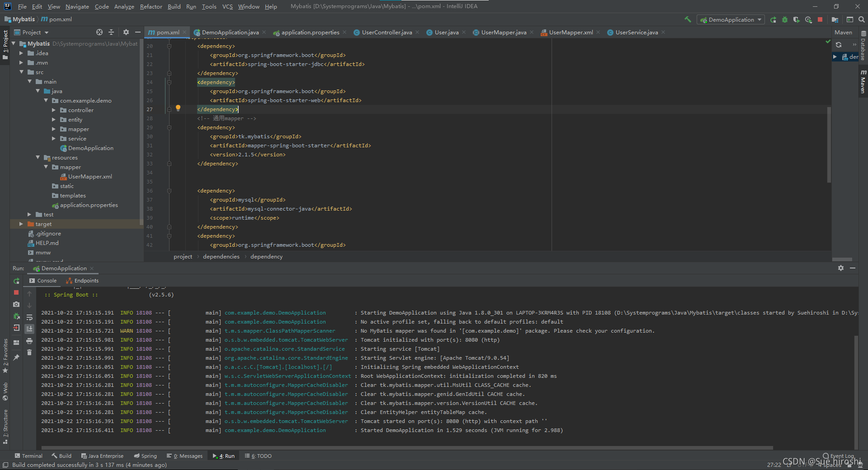Open the 0: Messages tool window

click(184, 456)
